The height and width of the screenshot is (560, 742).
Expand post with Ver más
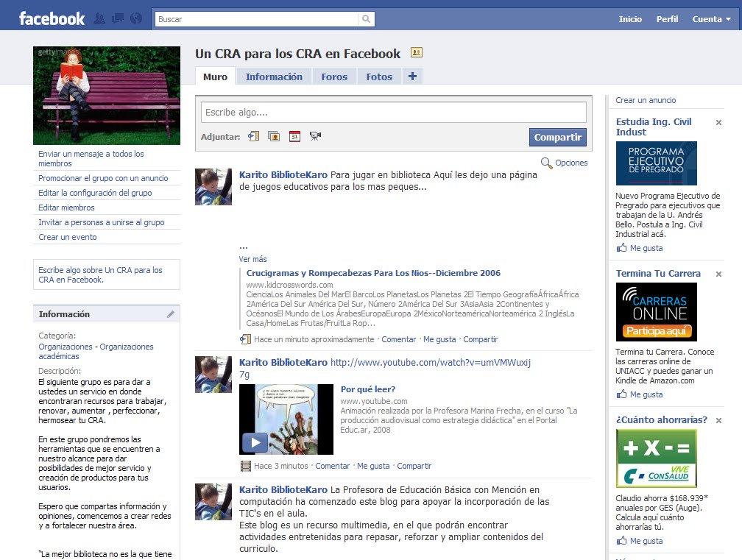tap(252, 259)
